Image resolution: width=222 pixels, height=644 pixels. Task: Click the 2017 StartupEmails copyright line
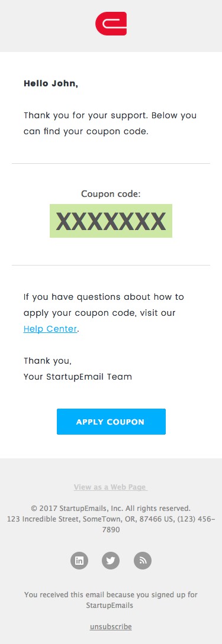coord(111,508)
